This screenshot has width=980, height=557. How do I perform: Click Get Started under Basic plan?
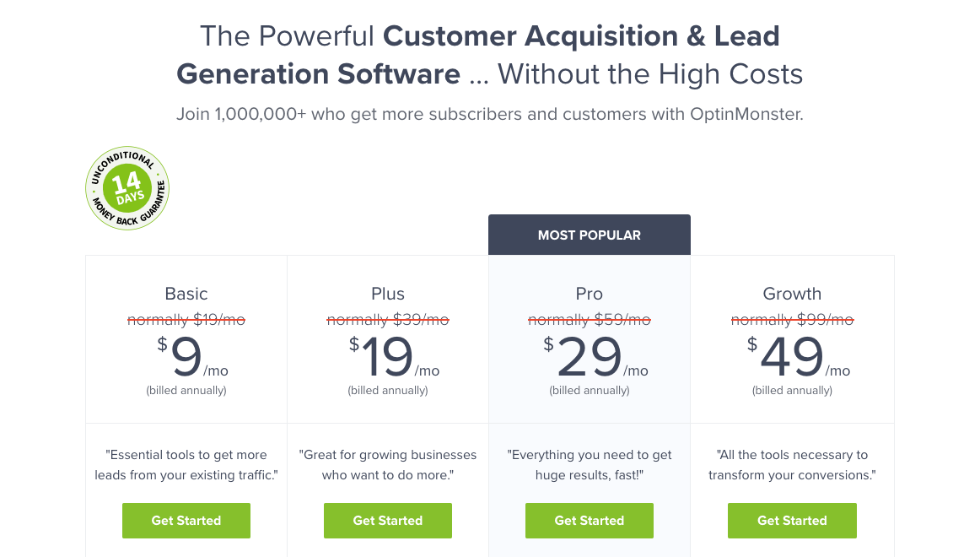click(x=186, y=521)
